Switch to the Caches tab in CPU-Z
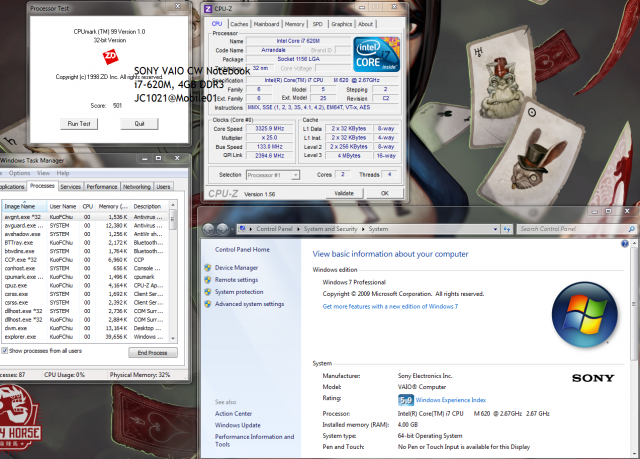The width and height of the screenshot is (640, 459). [239, 24]
